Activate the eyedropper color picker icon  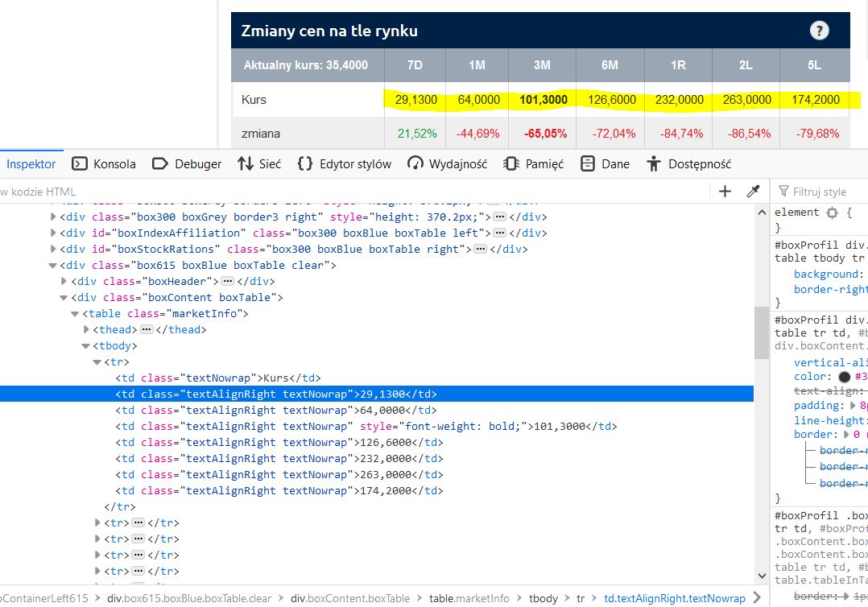tap(753, 192)
